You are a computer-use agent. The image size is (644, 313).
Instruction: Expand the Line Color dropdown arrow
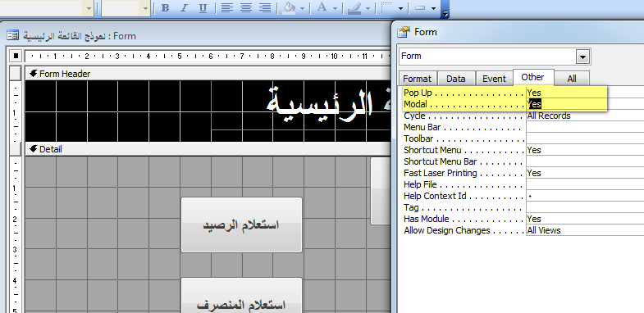[x=368, y=8]
